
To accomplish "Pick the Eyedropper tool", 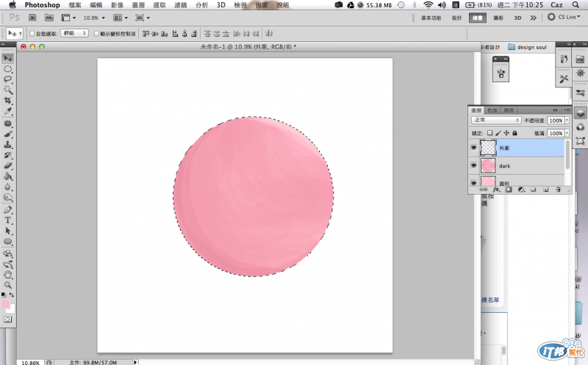I will pyautogui.click(x=8, y=111).
